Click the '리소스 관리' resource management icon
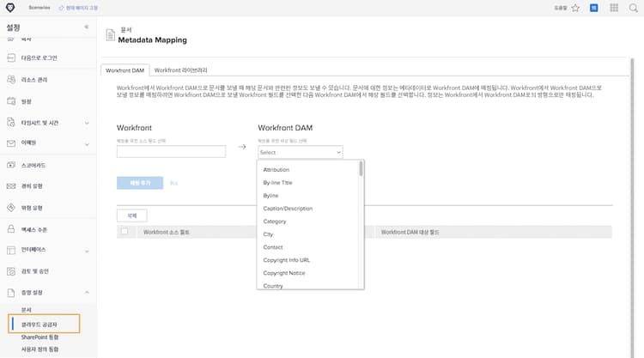This screenshot has width=644, height=358. [11, 80]
